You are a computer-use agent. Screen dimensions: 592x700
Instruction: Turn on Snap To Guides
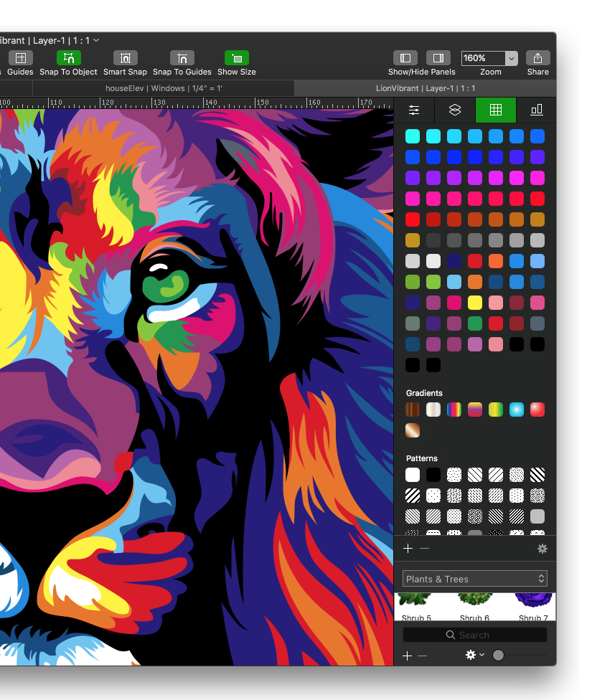coord(182,58)
